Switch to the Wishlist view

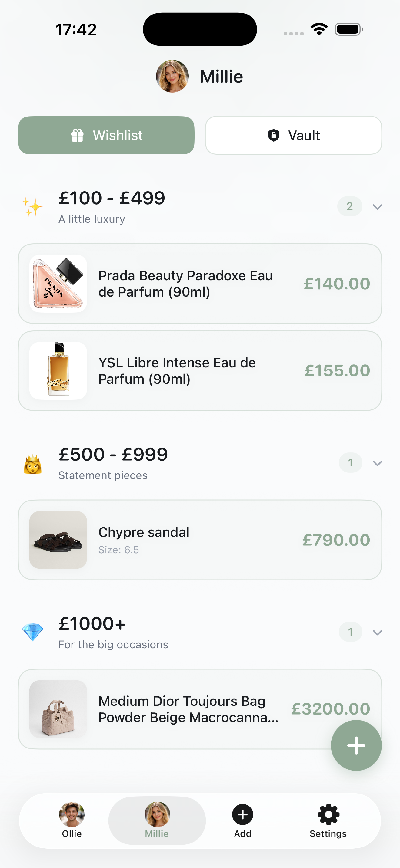click(x=106, y=136)
